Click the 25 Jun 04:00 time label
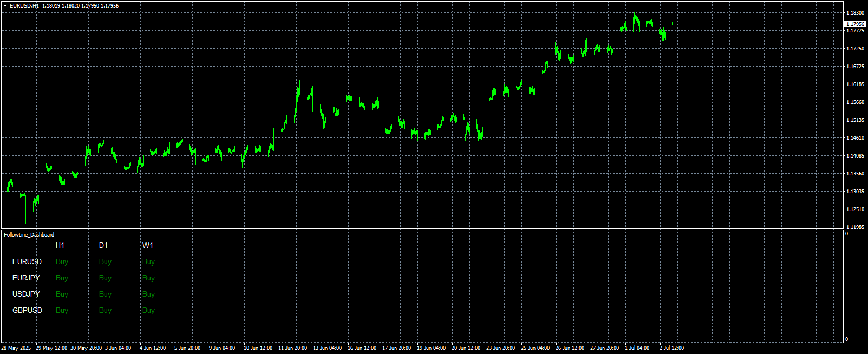The width and height of the screenshot is (868, 354). pos(536,348)
